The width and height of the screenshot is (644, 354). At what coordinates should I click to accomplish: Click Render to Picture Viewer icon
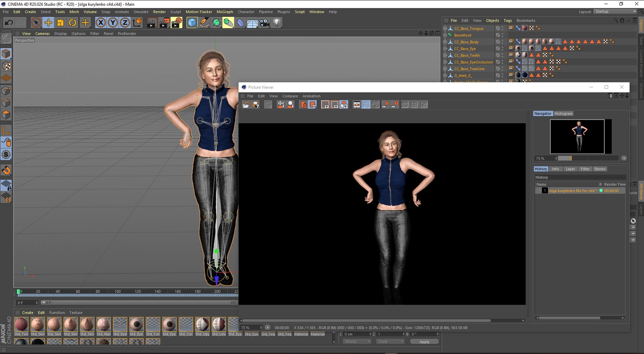[164, 22]
